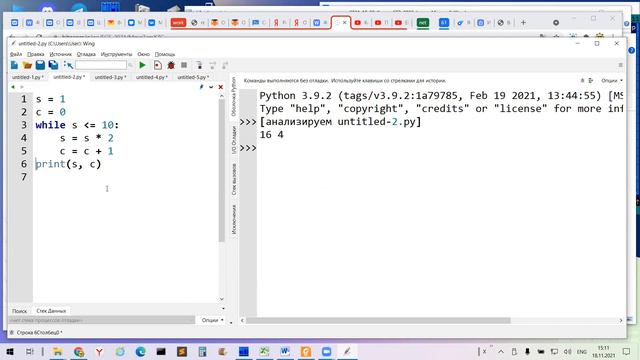Focus the toolbar search input field
640x360 pixels.
101,65
